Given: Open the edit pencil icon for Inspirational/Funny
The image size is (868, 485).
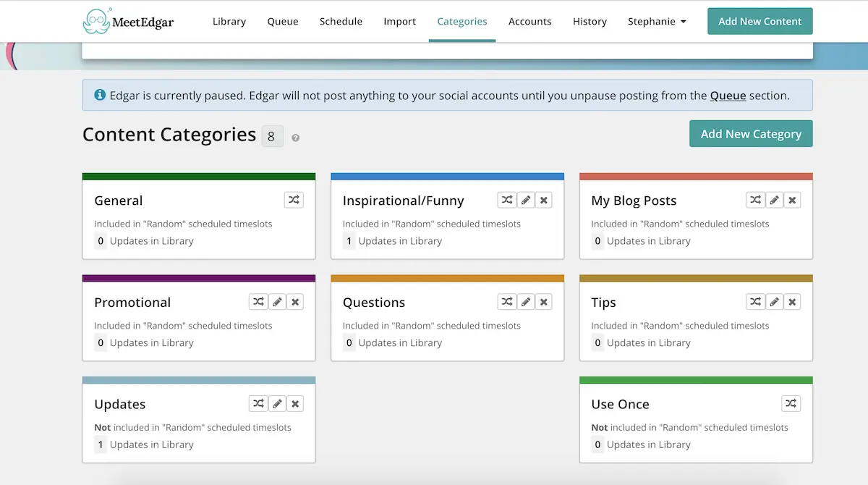Looking at the screenshot, I should (x=526, y=200).
